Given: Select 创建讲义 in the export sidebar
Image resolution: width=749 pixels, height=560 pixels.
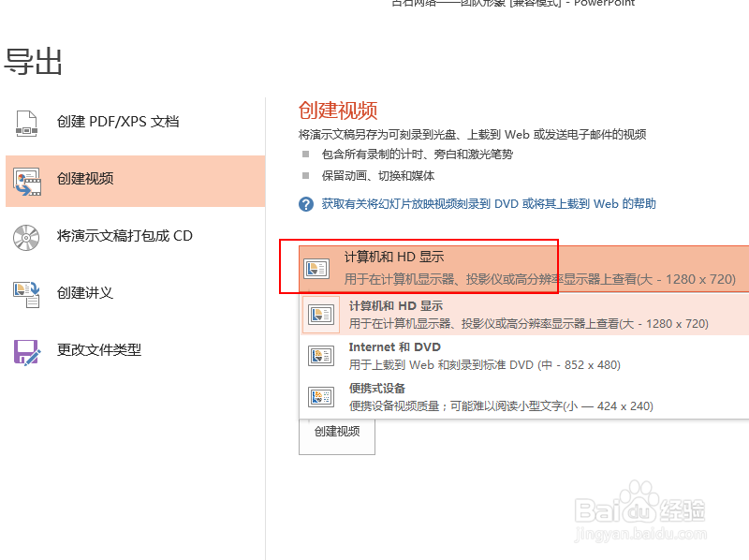Looking at the screenshot, I should (98, 294).
